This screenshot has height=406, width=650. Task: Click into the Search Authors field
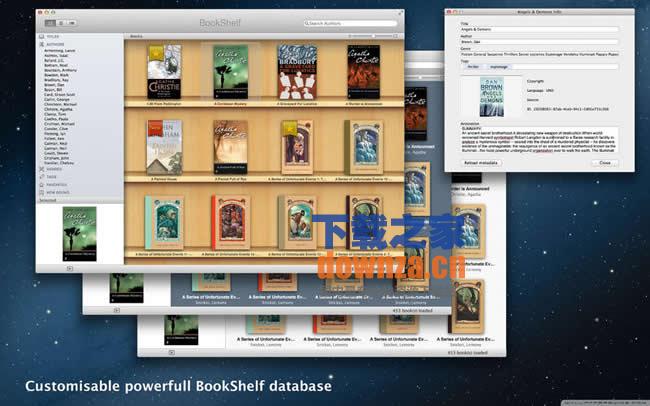tap(350, 24)
